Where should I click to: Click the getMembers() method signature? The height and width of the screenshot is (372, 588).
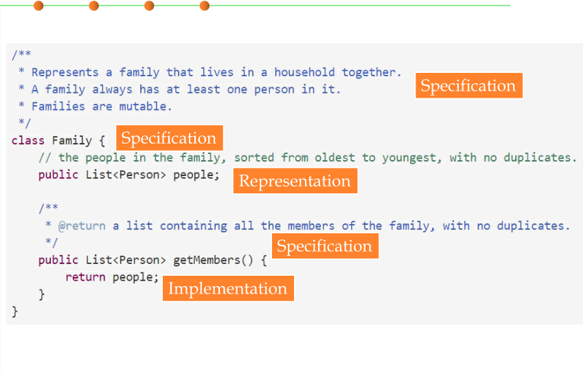(x=152, y=260)
